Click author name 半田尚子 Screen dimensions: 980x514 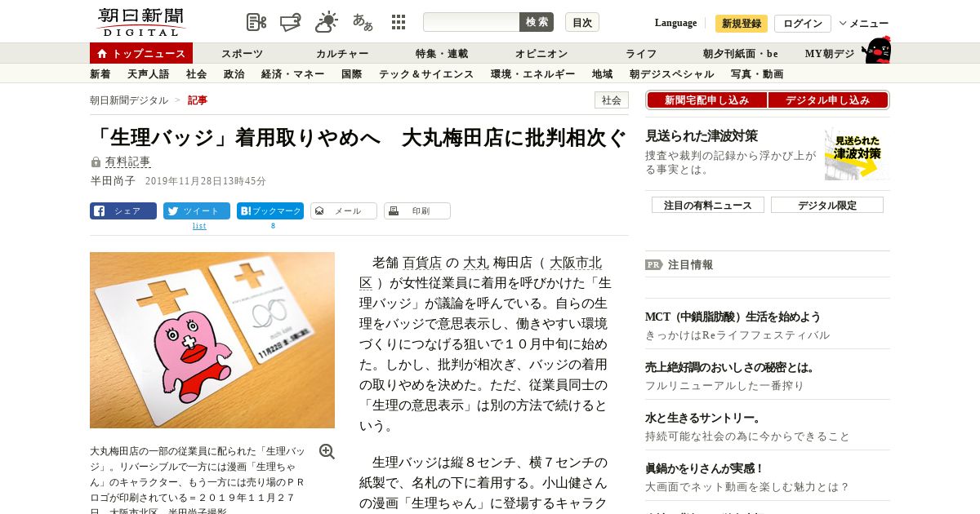(x=113, y=181)
